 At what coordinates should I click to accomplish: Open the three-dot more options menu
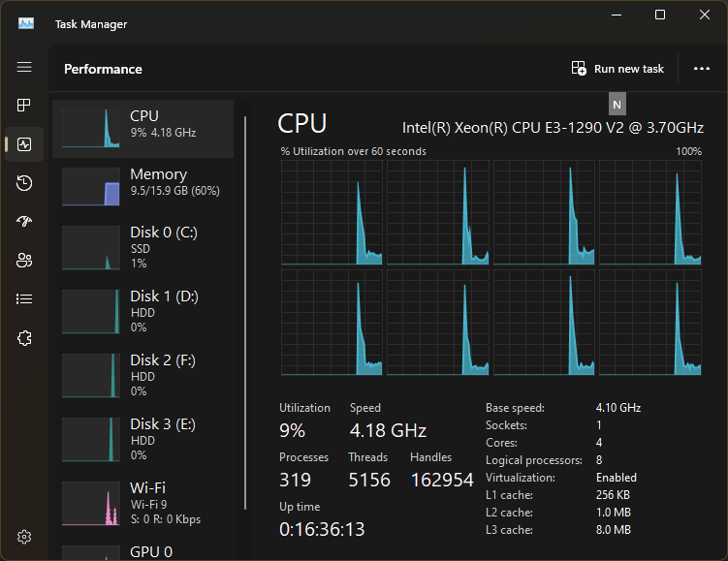pos(701,68)
